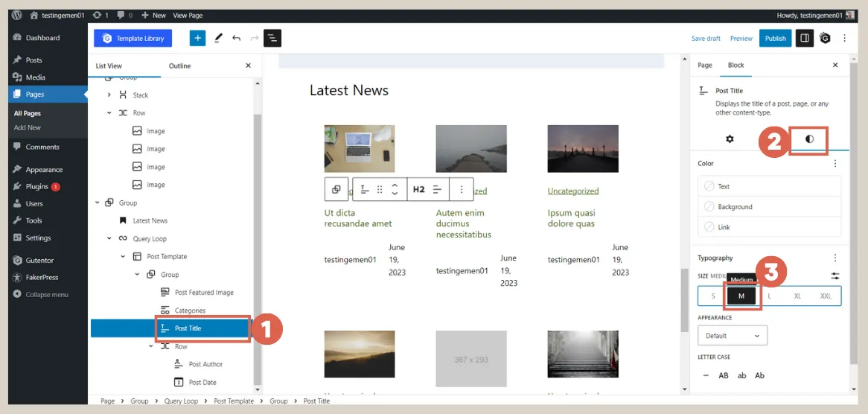
Task: Click the Gutentor icon in top toolbar
Action: [826, 38]
